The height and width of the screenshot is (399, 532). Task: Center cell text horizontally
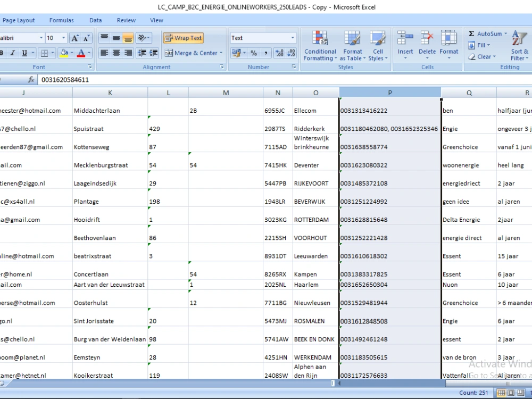pyautogui.click(x=116, y=53)
